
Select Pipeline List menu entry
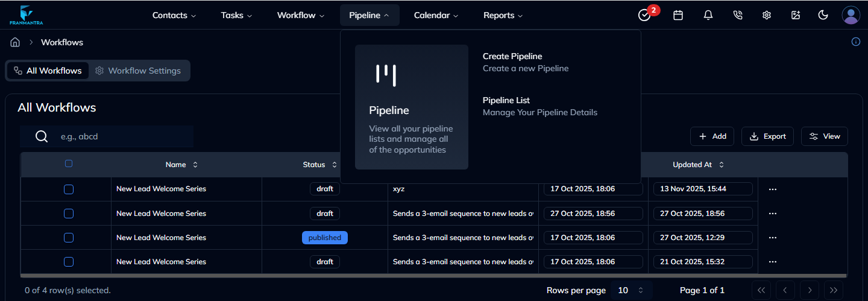tap(539, 106)
